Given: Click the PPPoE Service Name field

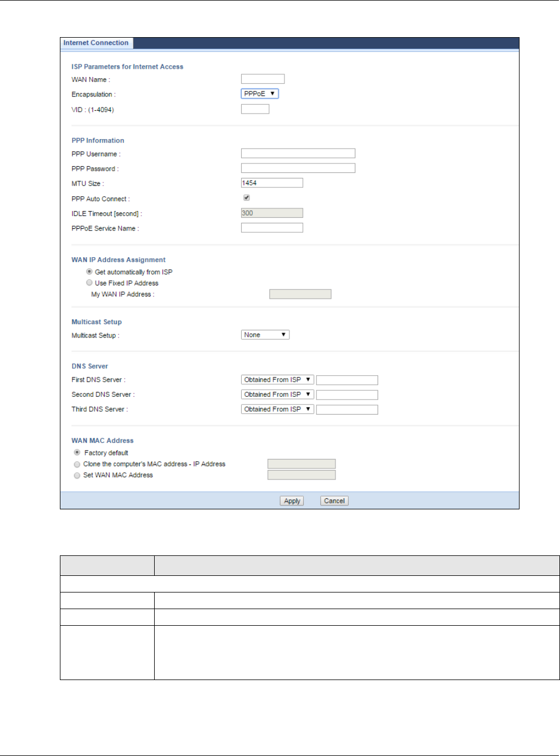Looking at the screenshot, I should [x=272, y=228].
